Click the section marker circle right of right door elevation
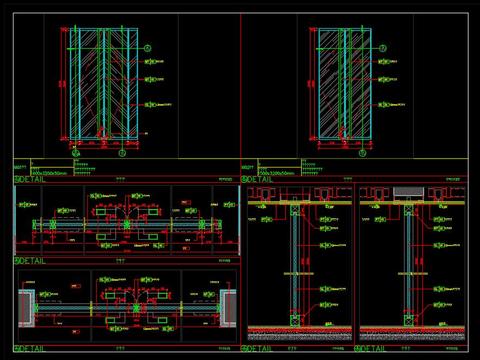The width and height of the screenshot is (480, 360). coord(383,48)
